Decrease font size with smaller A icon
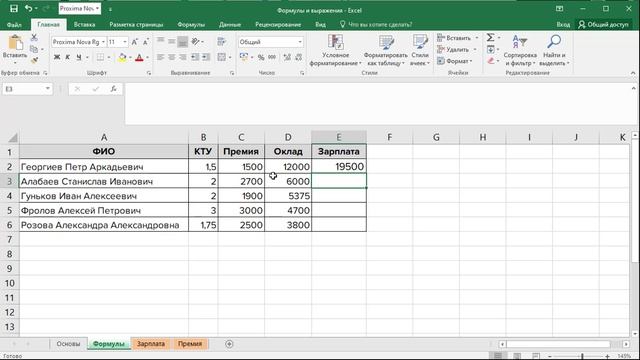This screenshot has width=640, height=360. (146, 42)
